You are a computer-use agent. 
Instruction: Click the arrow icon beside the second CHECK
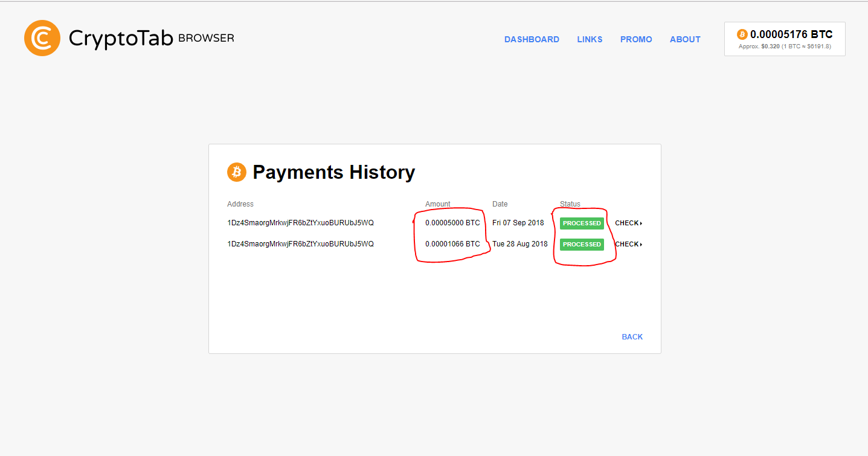642,244
